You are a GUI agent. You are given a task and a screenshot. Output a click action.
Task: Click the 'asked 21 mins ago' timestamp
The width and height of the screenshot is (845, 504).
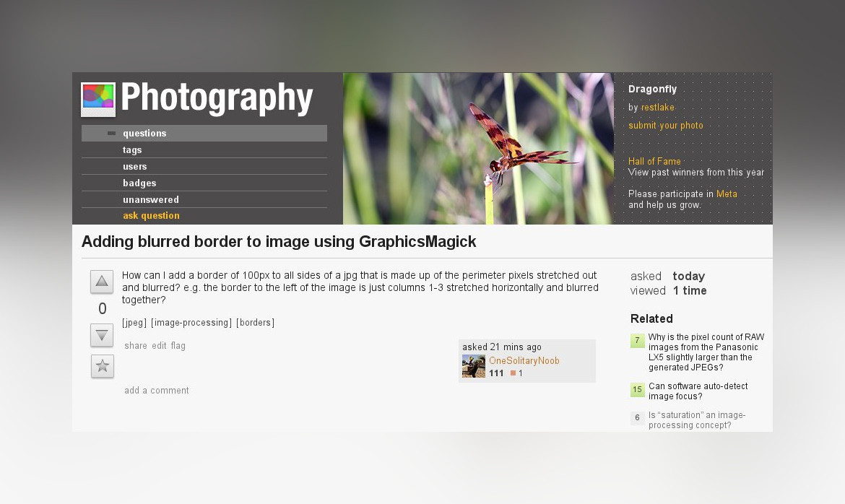(x=502, y=347)
